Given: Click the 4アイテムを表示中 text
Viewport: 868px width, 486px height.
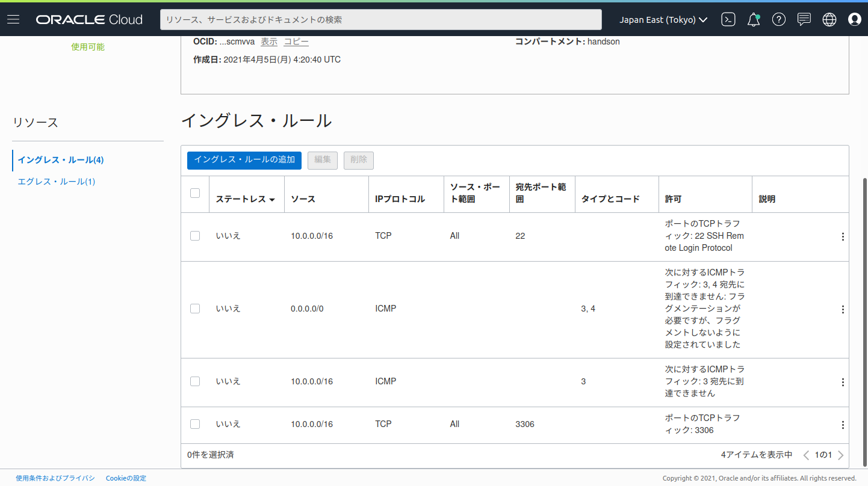Looking at the screenshot, I should (757, 455).
